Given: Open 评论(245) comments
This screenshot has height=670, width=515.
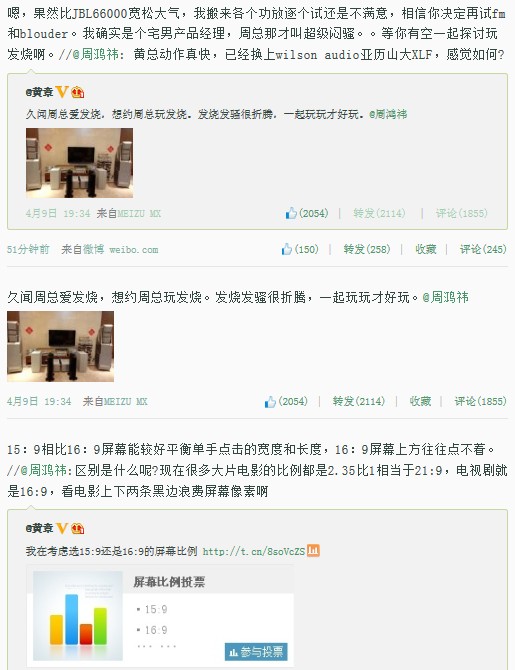Looking at the screenshot, I should pos(483,249).
